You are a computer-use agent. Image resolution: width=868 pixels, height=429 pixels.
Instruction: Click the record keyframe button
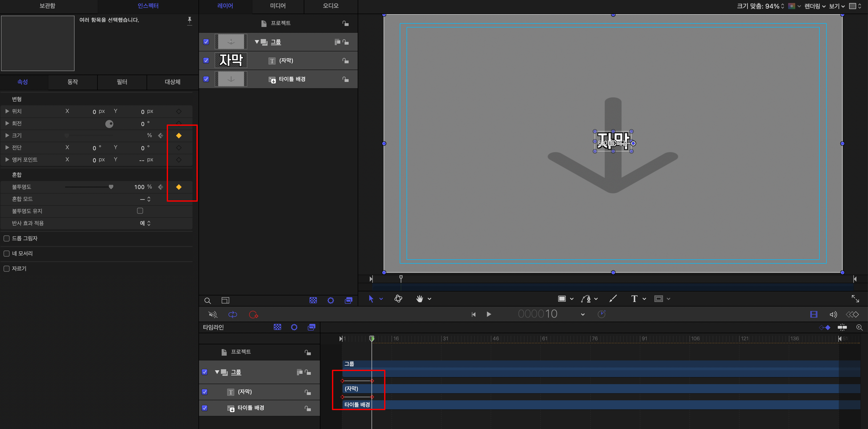[253, 315]
